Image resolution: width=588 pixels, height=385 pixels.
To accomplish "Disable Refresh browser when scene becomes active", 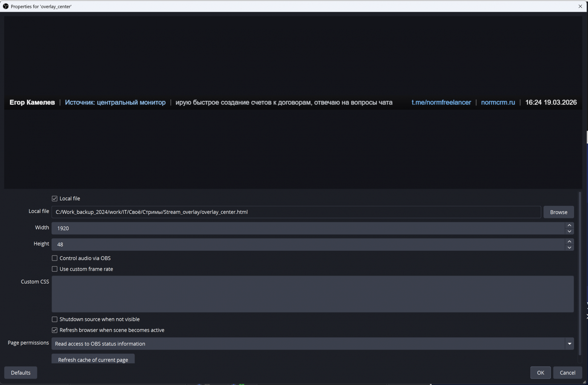I will (x=55, y=330).
